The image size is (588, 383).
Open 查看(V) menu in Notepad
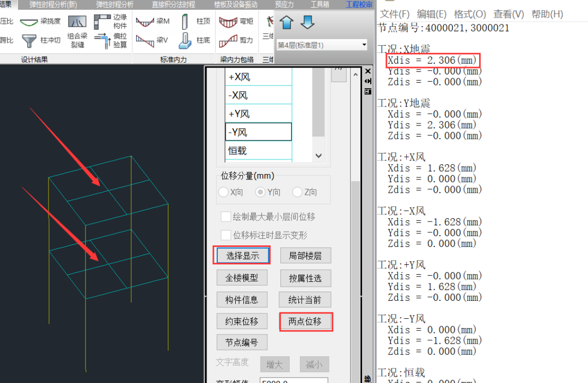click(509, 14)
